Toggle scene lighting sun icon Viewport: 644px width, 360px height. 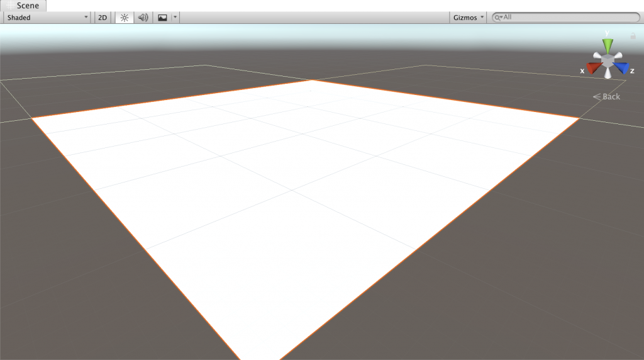coord(125,18)
